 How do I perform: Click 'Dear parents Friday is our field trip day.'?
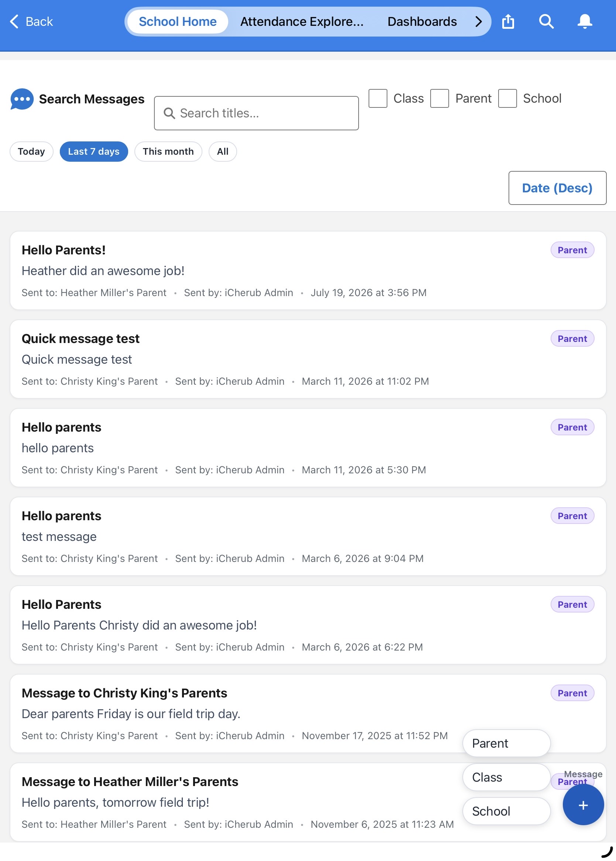click(131, 714)
